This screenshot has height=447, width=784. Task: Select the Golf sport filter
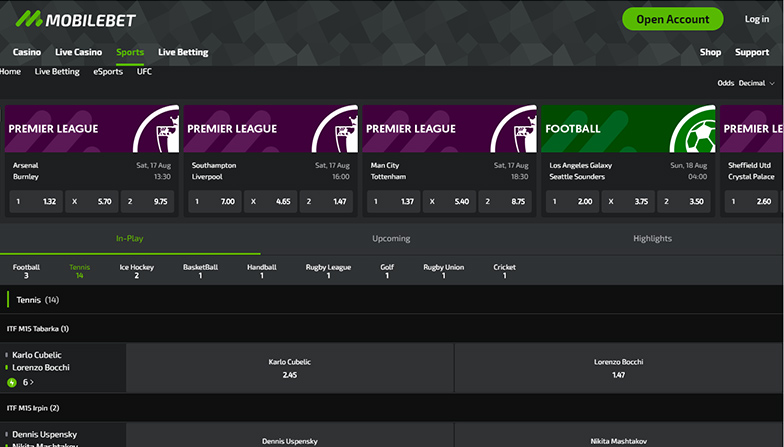(x=387, y=271)
